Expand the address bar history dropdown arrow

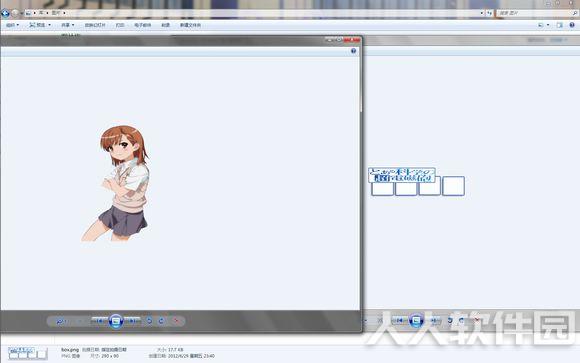[482, 13]
